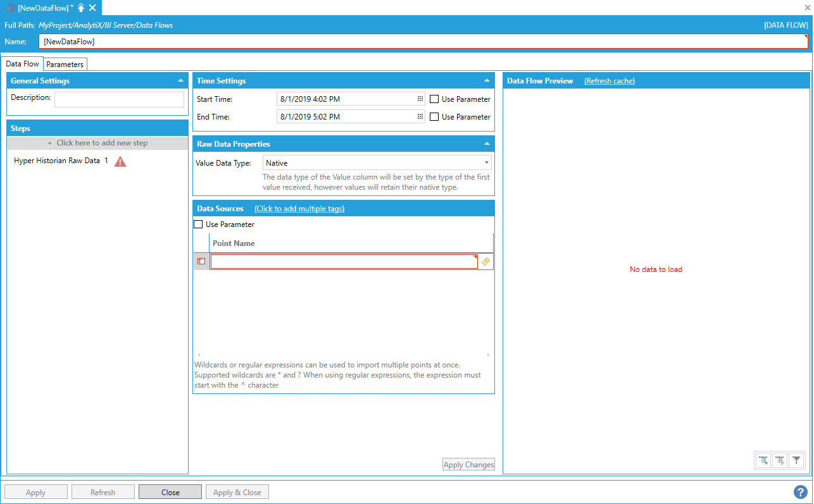The width and height of the screenshot is (814, 504).
Task: Open the help question mark icon
Action: 800,492
